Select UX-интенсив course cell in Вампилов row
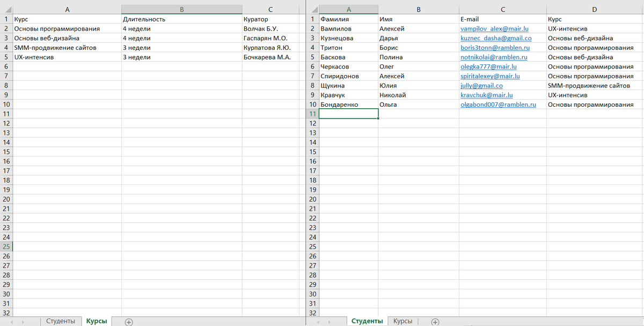This screenshot has width=644, height=326. click(595, 29)
